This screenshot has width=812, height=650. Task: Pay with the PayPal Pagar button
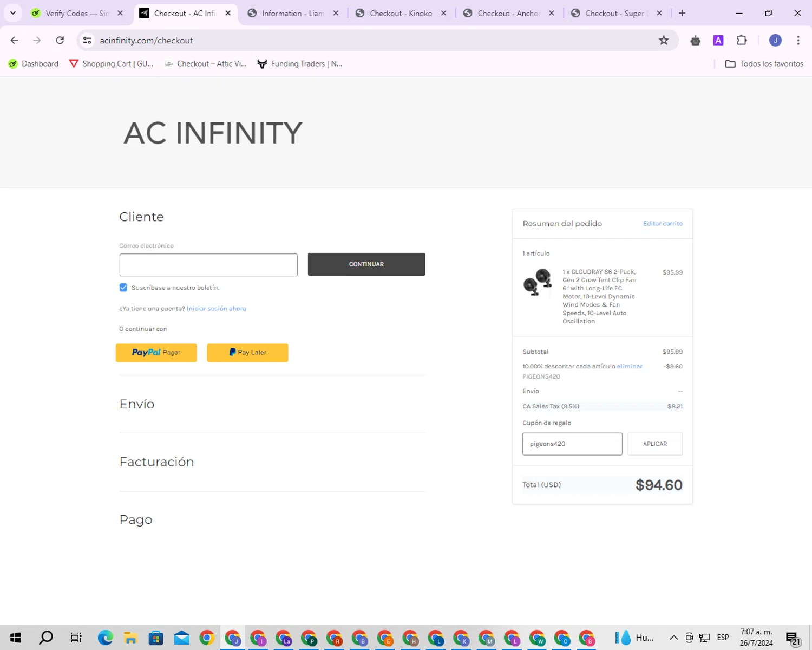click(x=156, y=353)
